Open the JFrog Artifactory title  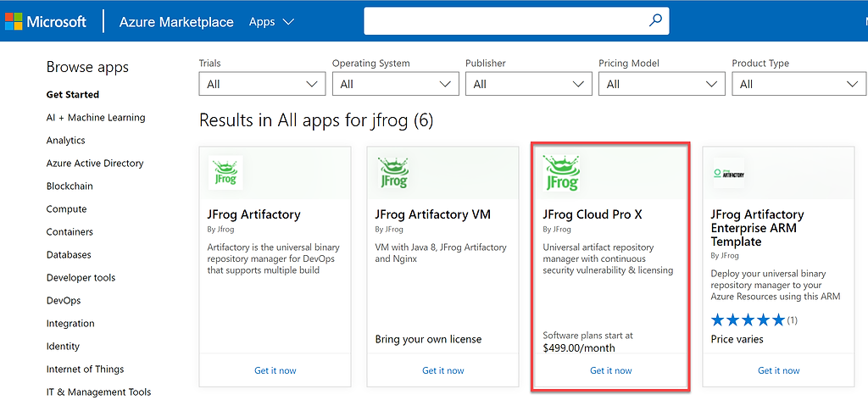pyautogui.click(x=254, y=214)
